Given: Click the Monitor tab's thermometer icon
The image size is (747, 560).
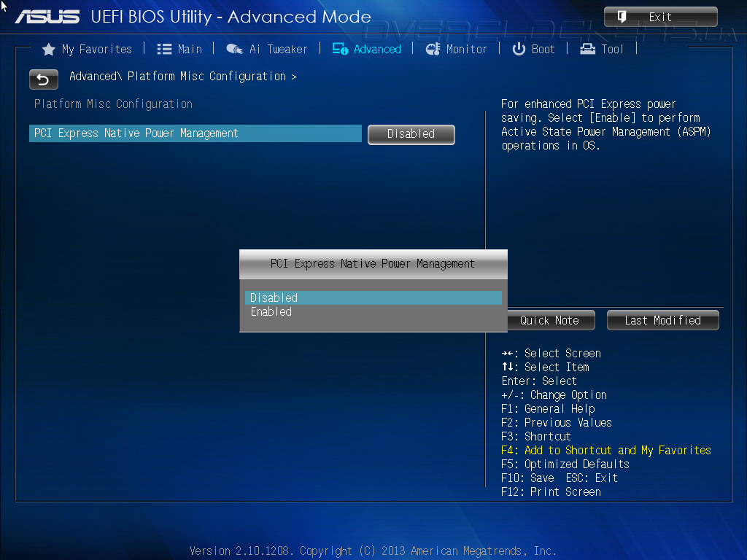Looking at the screenshot, I should pyautogui.click(x=433, y=49).
